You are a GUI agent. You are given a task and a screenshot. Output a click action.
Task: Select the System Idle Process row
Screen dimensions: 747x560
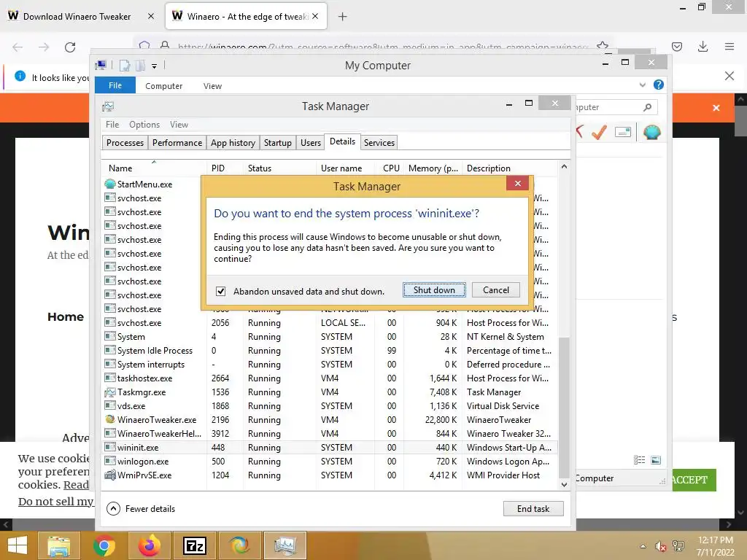click(329, 351)
